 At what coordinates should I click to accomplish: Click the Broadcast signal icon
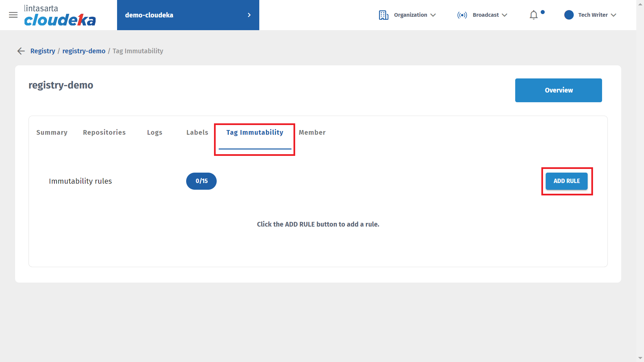tap(462, 15)
